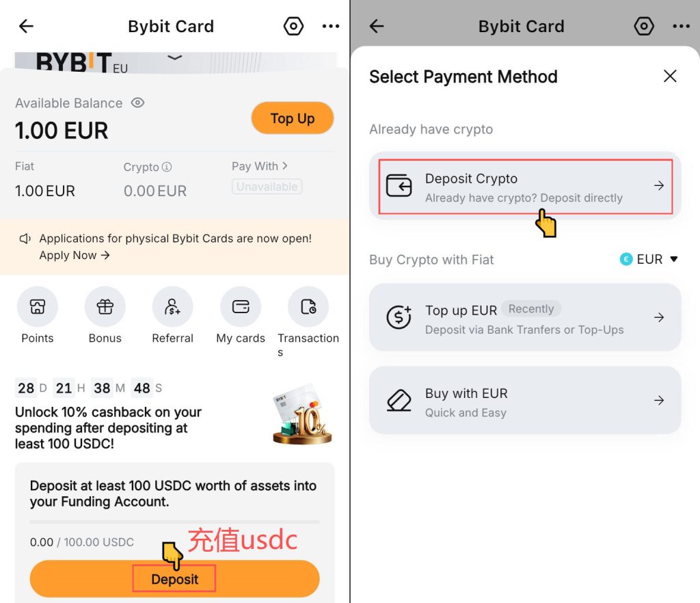Screen dimensions: 700x603
Task: Select Deposit Crypto payment method
Action: 525,186
